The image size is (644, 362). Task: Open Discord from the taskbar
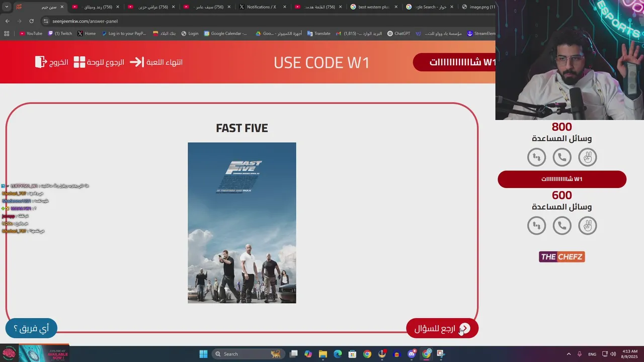[412, 354]
